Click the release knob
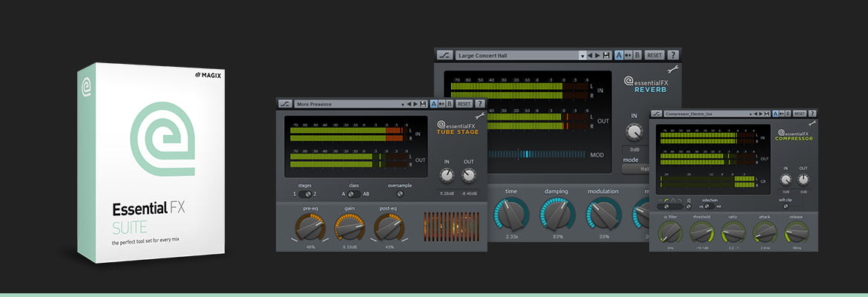The image size is (868, 297). click(x=797, y=232)
